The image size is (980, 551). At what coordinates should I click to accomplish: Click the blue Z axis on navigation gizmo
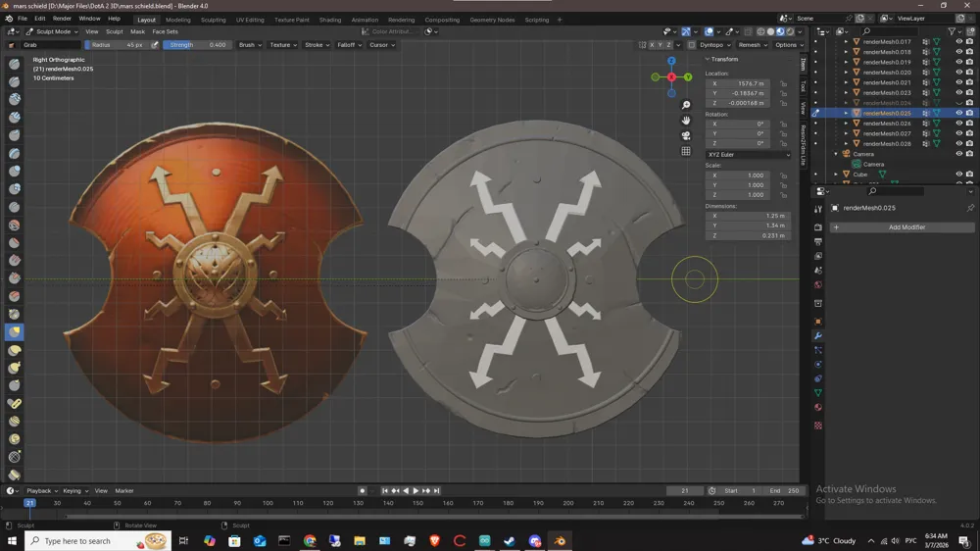coord(671,61)
